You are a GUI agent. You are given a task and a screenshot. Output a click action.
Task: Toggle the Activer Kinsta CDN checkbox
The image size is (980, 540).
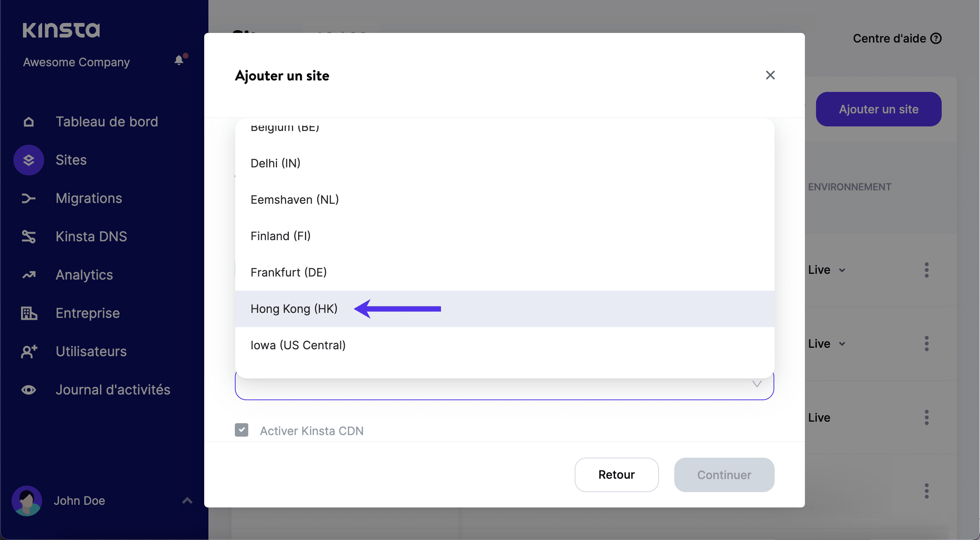241,430
